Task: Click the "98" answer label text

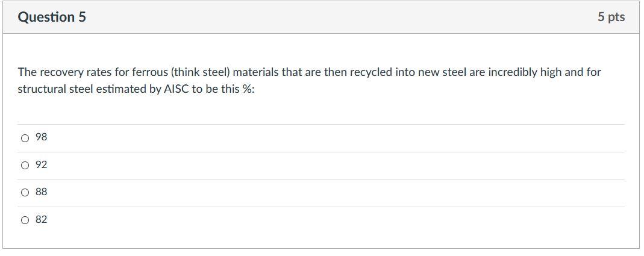Action: pyautogui.click(x=42, y=137)
